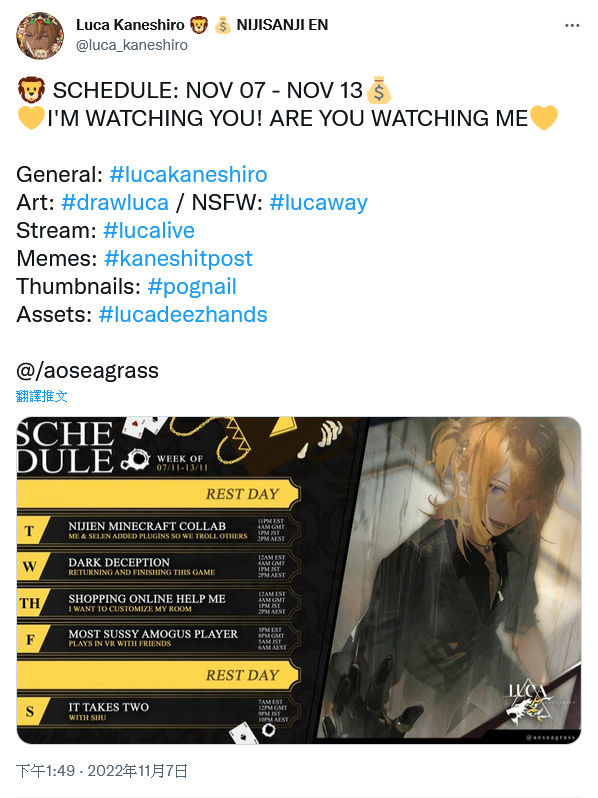
Task: Open the three-dot more options menu
Action: pos(572,25)
